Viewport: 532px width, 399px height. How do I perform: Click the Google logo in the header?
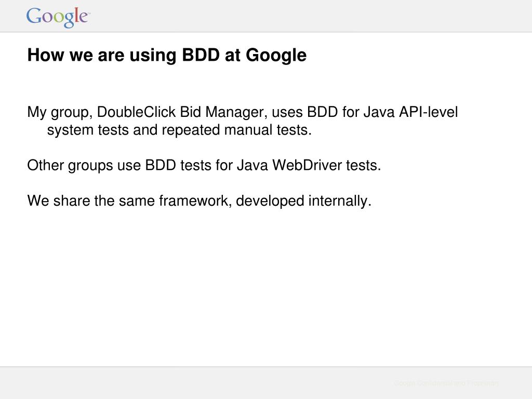(x=58, y=17)
